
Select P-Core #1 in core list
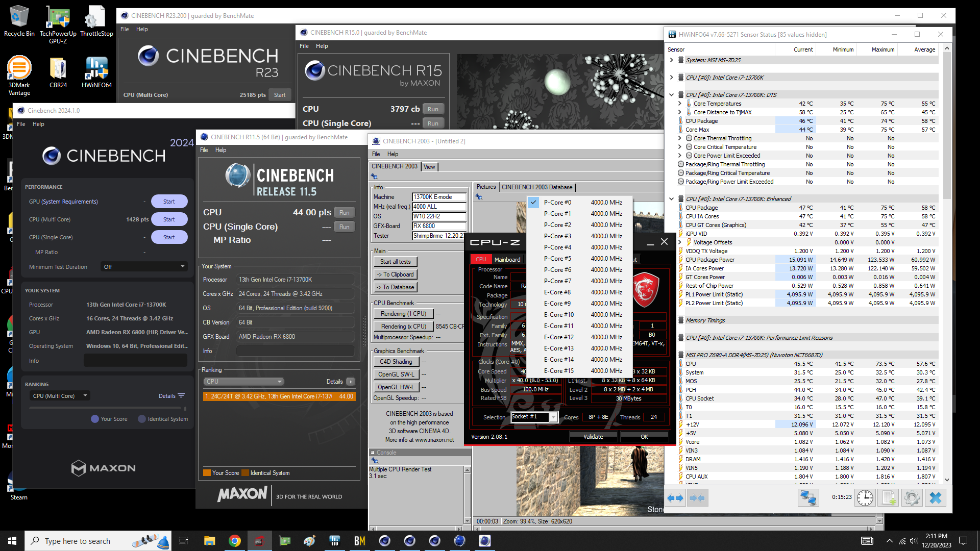point(580,214)
